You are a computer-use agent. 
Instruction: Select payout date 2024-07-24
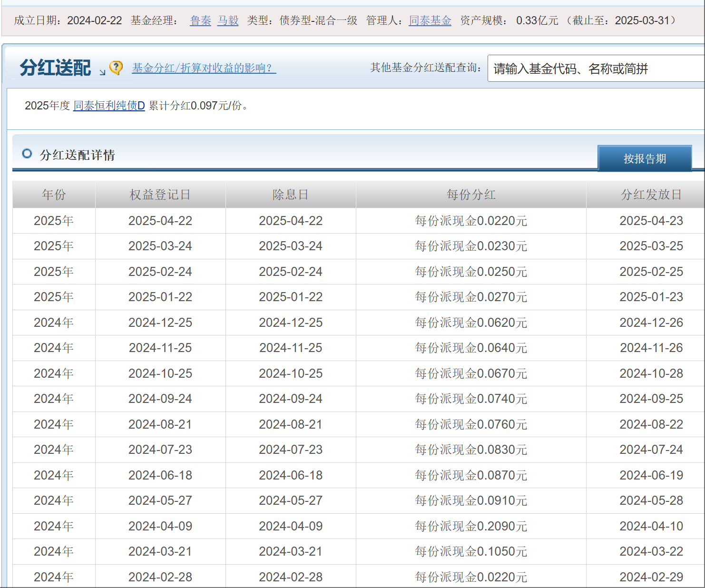[x=651, y=450]
